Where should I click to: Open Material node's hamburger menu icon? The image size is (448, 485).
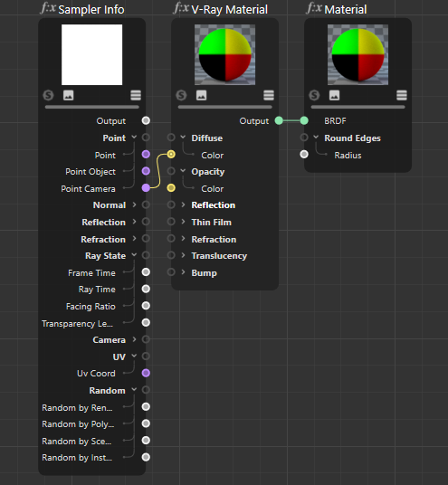pyautogui.click(x=402, y=95)
